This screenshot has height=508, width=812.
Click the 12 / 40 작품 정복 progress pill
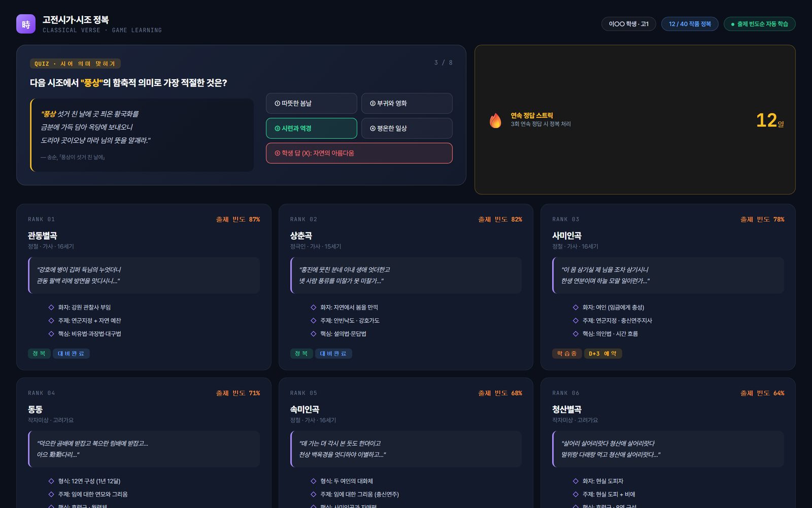[x=689, y=24]
